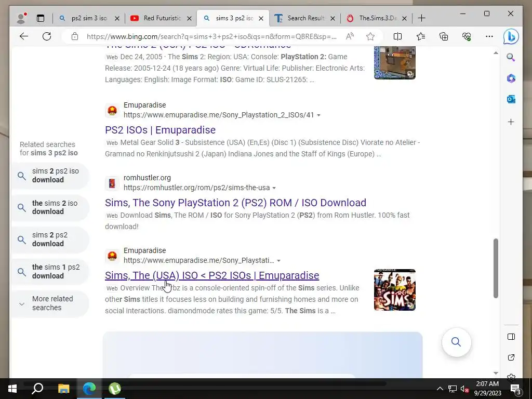Viewport: 532px width, 399px height.
Task: Open the muted volume tray icon
Action: pos(464,389)
